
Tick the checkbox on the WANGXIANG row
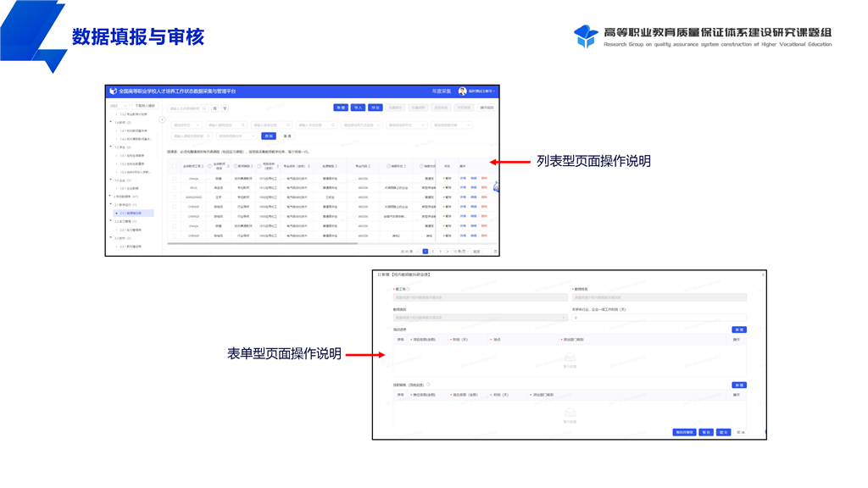[x=175, y=197]
